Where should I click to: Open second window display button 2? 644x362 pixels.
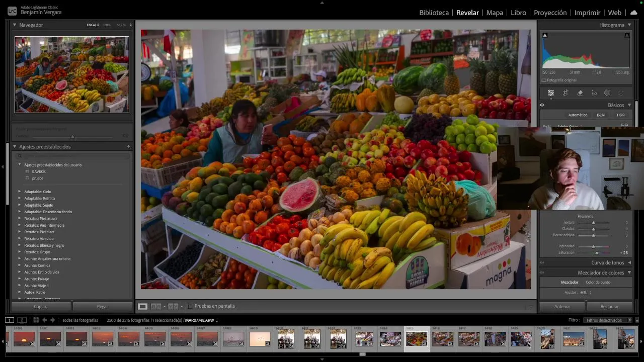point(22,320)
